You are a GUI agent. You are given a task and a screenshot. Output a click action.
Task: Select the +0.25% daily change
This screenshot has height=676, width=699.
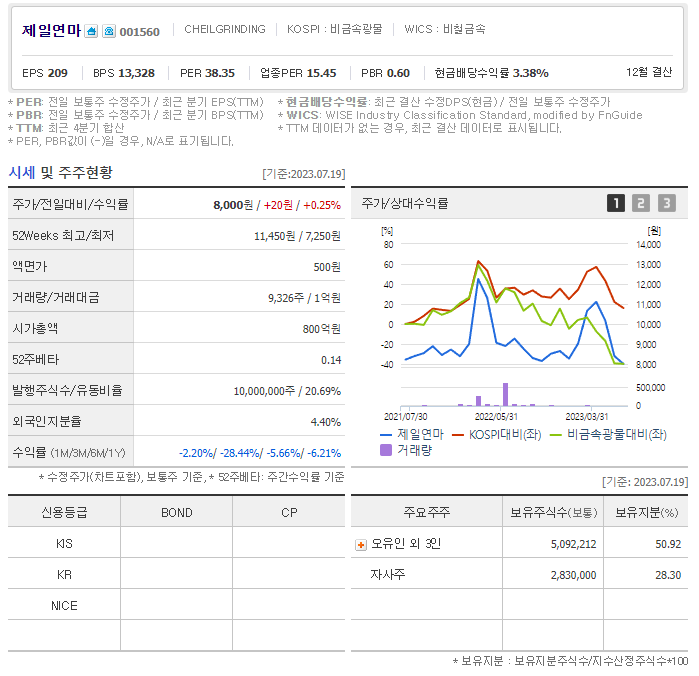pyautogui.click(x=322, y=205)
